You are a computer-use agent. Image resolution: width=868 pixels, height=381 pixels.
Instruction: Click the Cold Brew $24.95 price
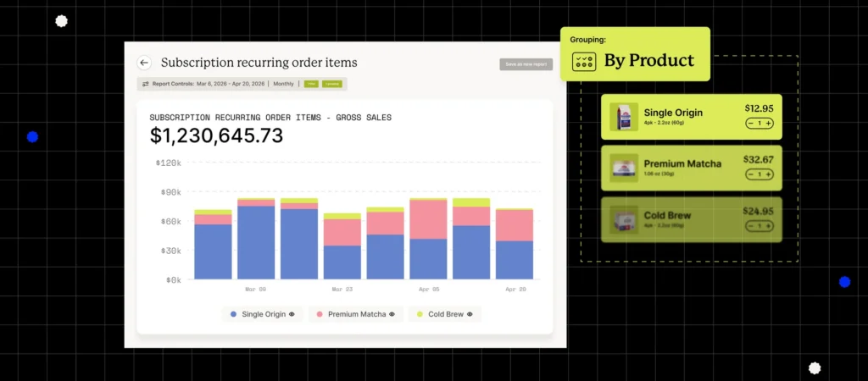coord(759,211)
